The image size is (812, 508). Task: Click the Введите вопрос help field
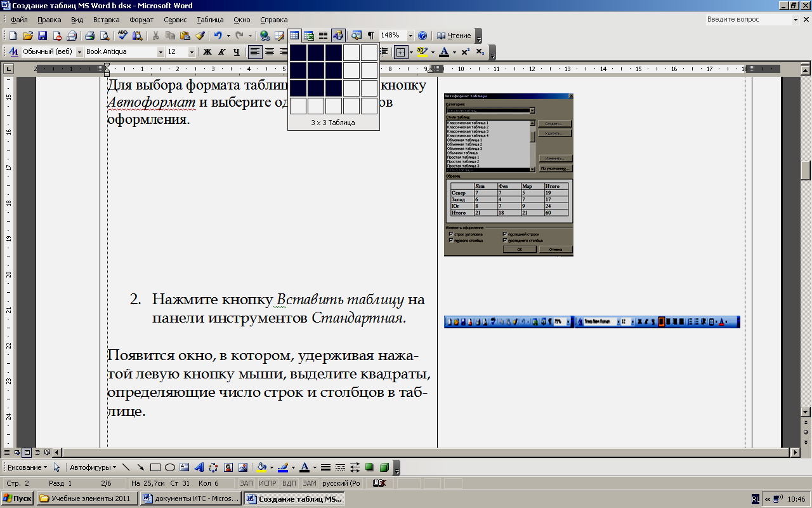click(x=747, y=20)
